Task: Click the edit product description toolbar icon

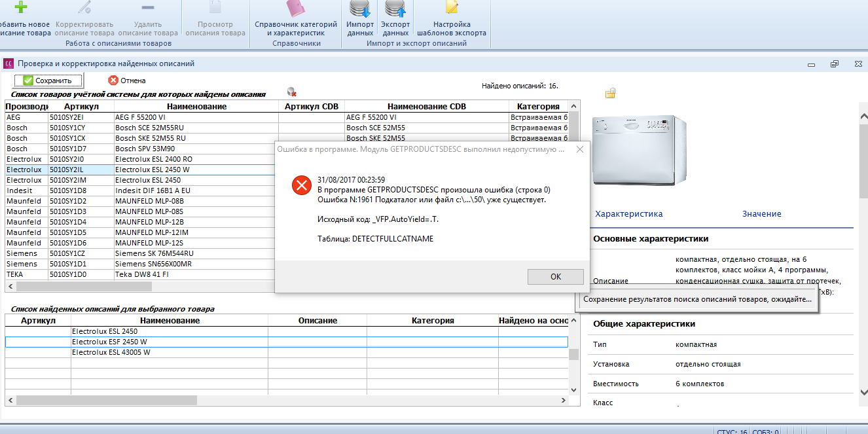Action: point(84,8)
